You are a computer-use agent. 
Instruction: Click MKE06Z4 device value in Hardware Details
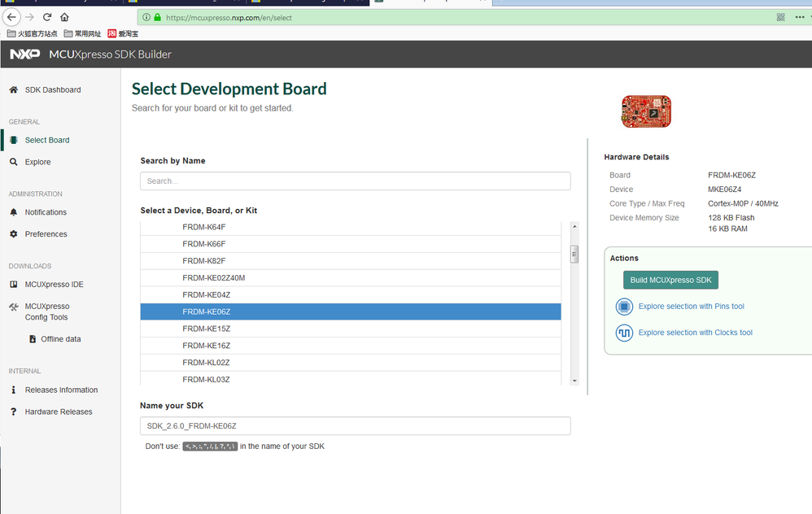(724, 189)
